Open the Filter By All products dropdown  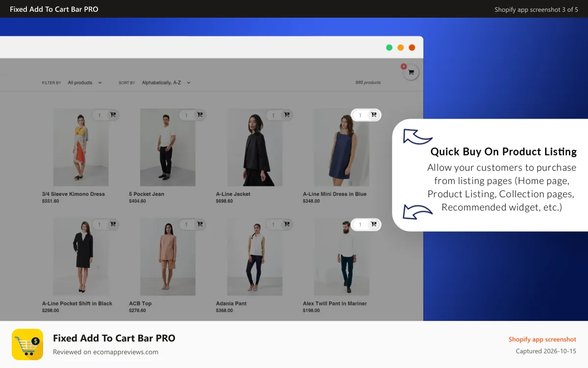point(85,83)
